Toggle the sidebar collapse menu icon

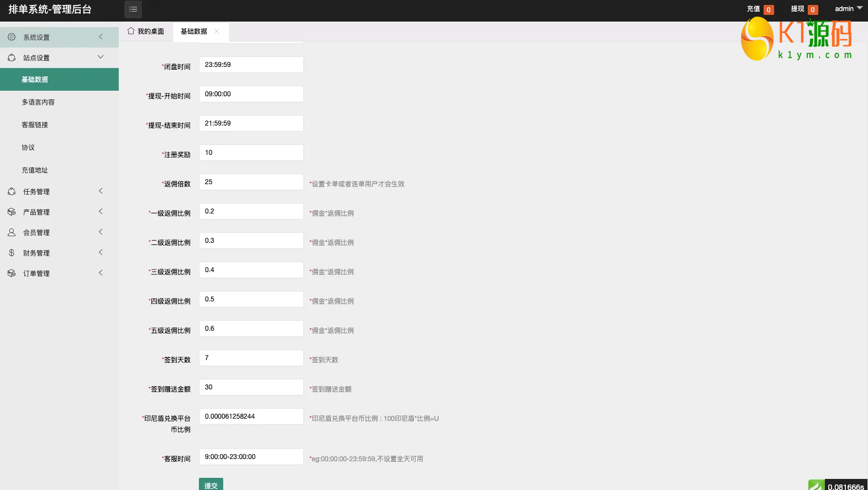[133, 9]
